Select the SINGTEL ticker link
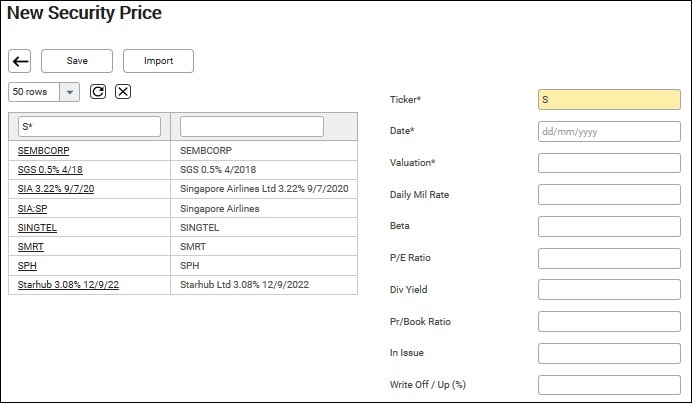 click(38, 228)
